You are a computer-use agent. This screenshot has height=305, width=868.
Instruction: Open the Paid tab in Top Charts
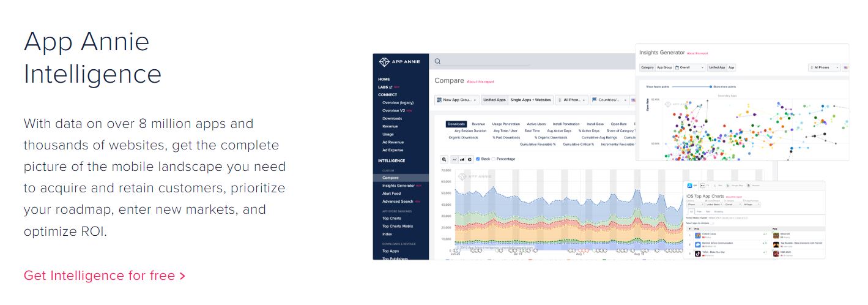click(x=708, y=211)
